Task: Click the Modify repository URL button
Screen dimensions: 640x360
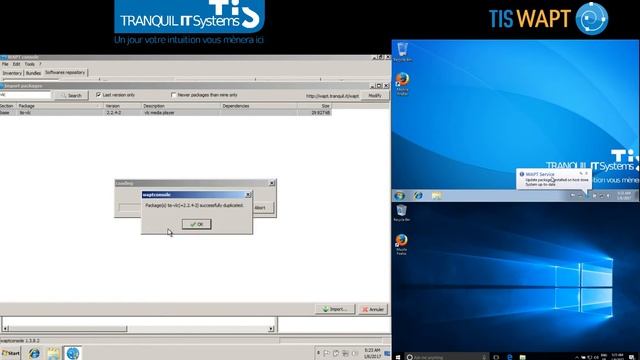Action: coord(375,95)
